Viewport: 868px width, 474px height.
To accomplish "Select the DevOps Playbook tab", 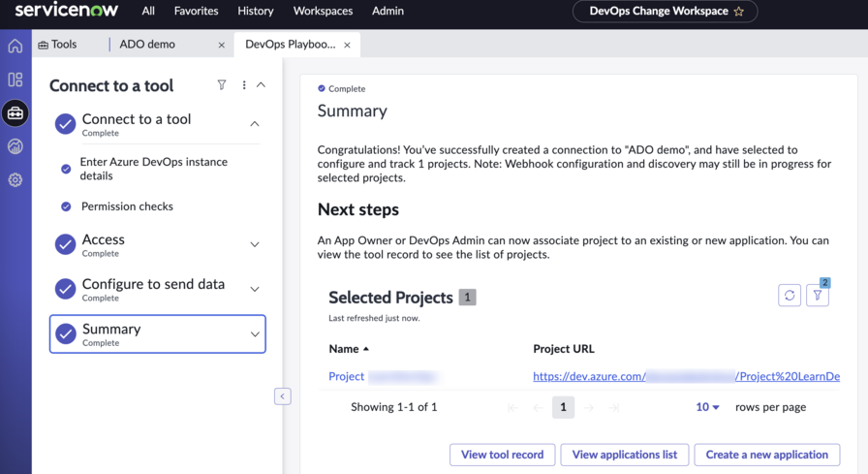I will coord(290,45).
